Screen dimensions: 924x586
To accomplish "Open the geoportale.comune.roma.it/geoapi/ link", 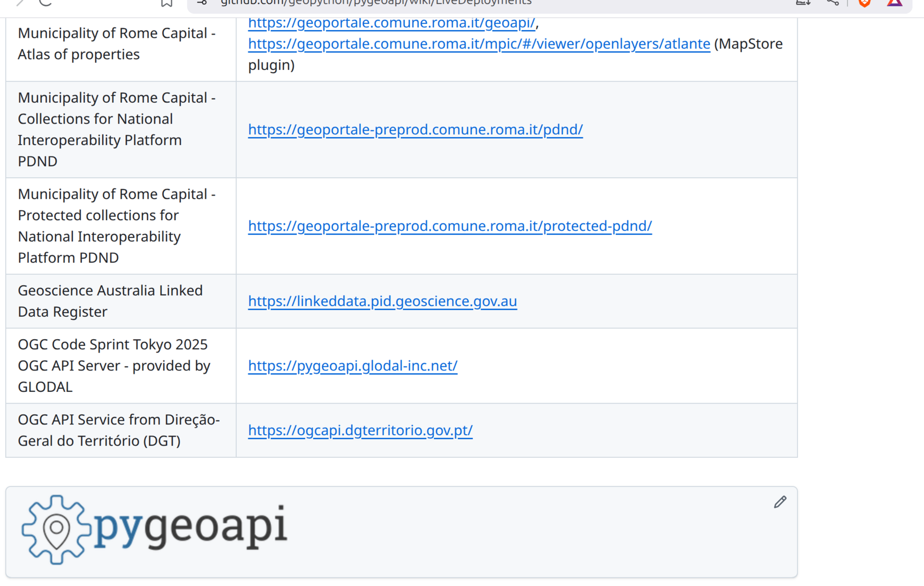I will (x=391, y=23).
